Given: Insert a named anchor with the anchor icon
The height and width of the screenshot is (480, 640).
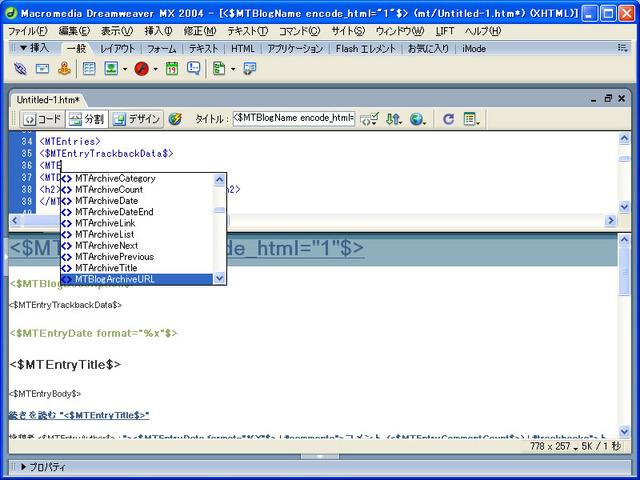Looking at the screenshot, I should click(x=64, y=69).
